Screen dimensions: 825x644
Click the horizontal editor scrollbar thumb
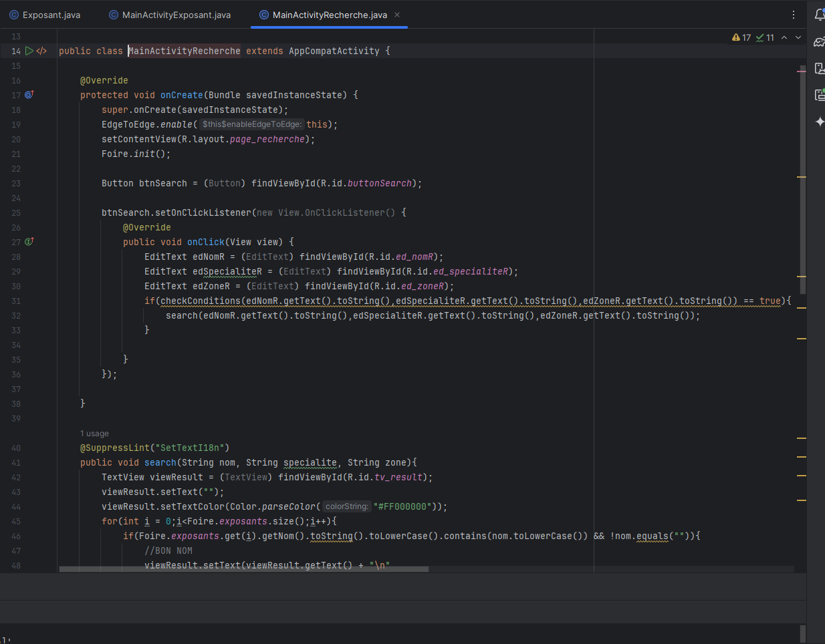point(244,569)
